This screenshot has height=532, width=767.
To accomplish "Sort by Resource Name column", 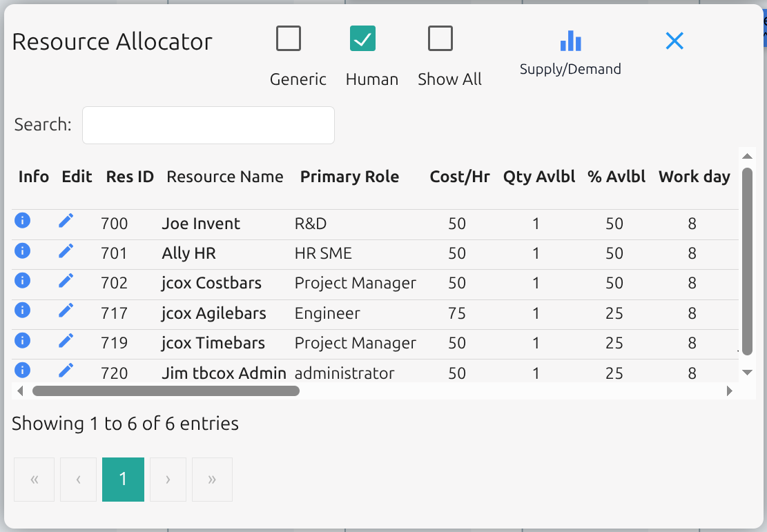I will 225,177.
